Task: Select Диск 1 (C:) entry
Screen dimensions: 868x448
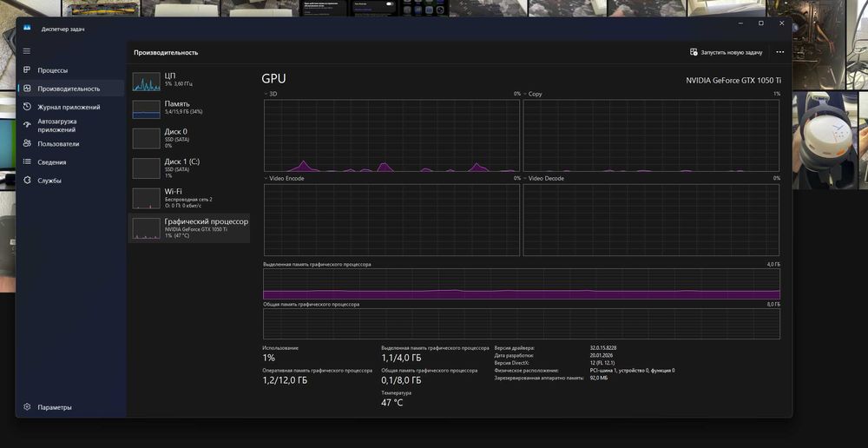Action: pos(188,168)
